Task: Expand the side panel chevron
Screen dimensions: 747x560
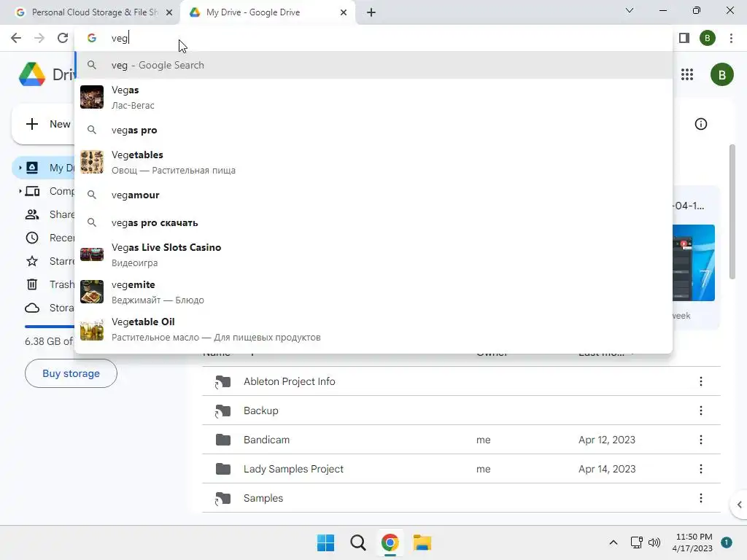Action: pyautogui.click(x=739, y=505)
